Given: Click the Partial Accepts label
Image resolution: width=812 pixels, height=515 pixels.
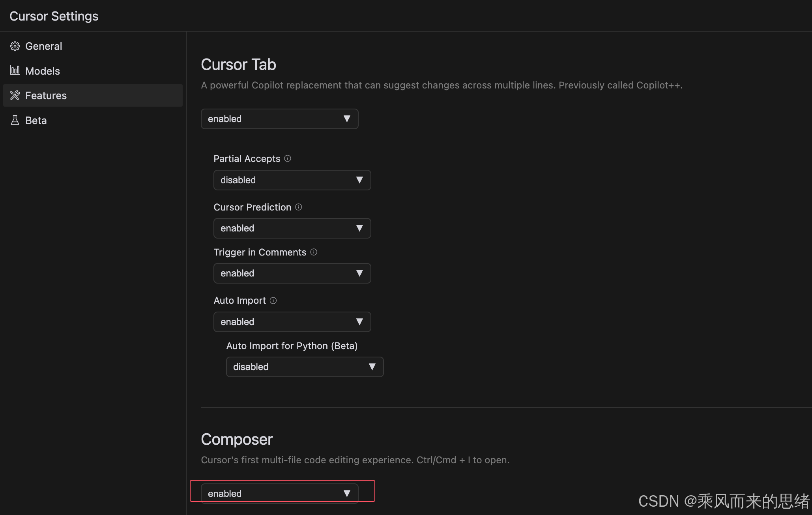Looking at the screenshot, I should click(247, 158).
